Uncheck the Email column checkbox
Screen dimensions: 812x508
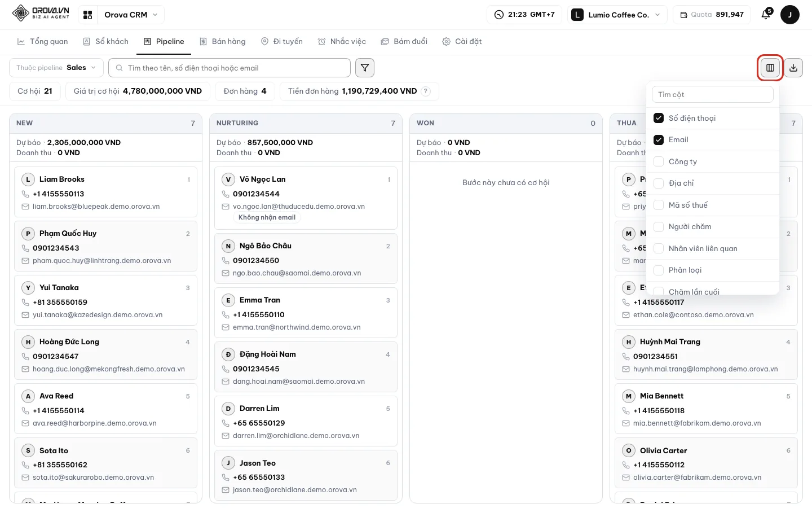pos(659,140)
